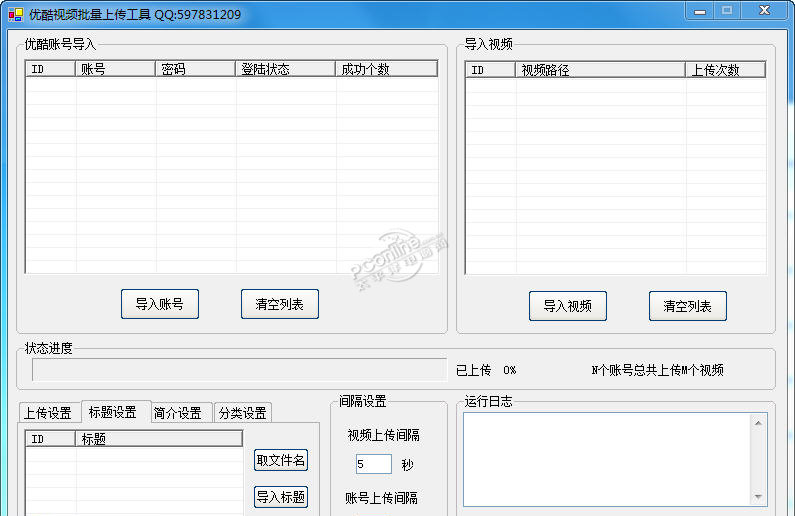This screenshot has width=795, height=516.
Task: Click 清空列表 under the video list
Action: coord(688,306)
